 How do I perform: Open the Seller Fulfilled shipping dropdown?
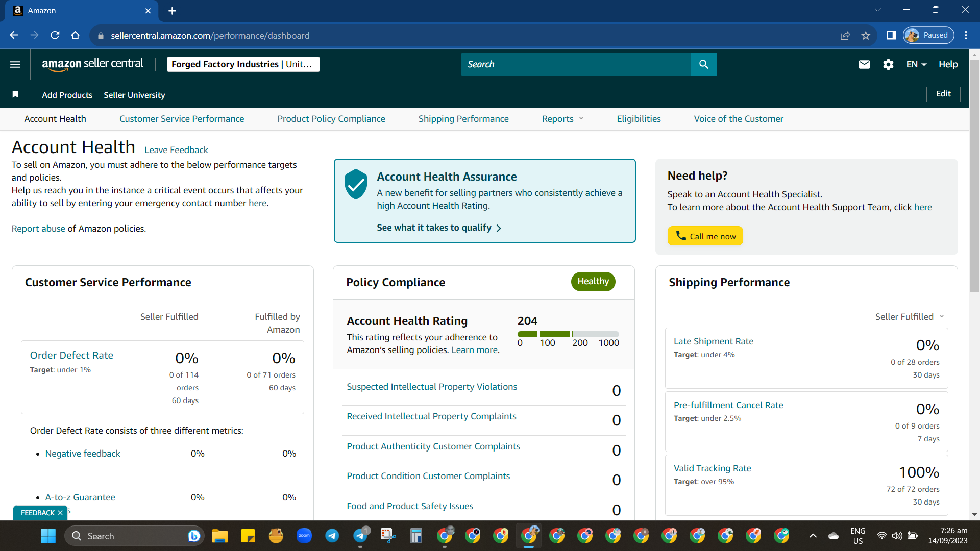coord(910,317)
